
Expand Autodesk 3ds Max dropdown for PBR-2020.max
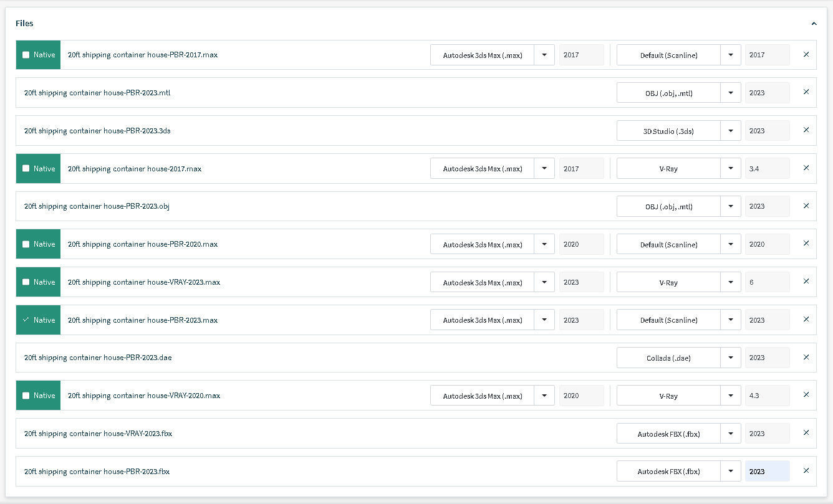click(x=544, y=244)
